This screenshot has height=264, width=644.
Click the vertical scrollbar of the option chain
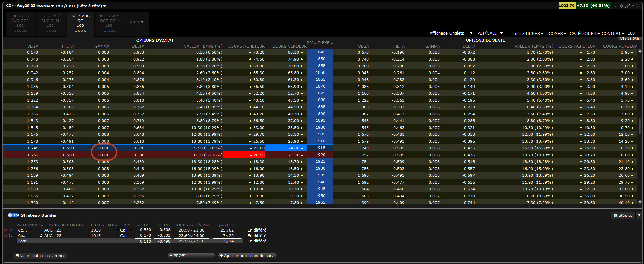point(640,127)
